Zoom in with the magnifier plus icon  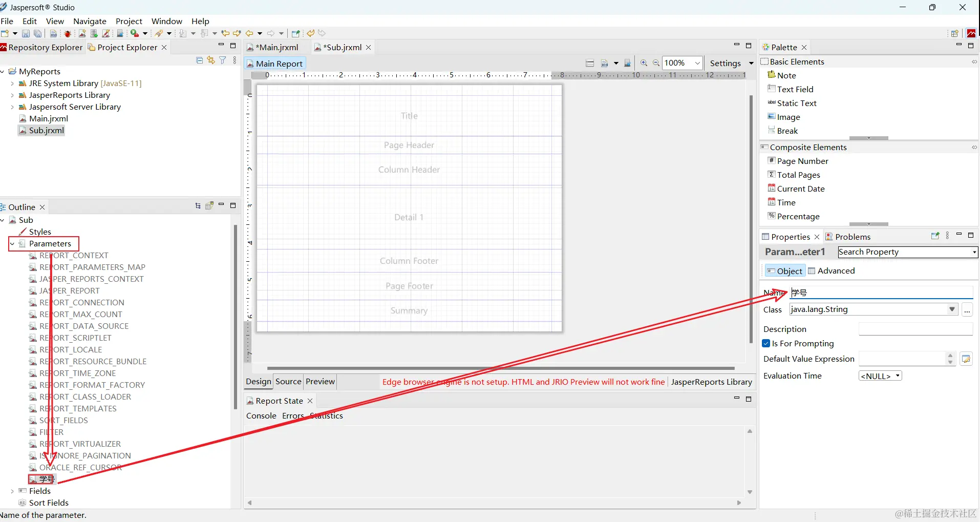[x=644, y=63]
